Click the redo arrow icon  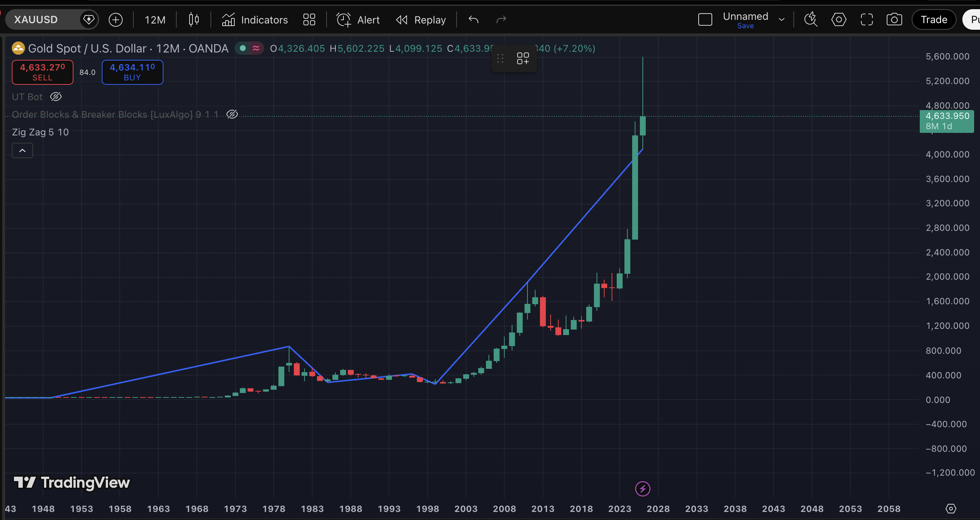tap(501, 20)
